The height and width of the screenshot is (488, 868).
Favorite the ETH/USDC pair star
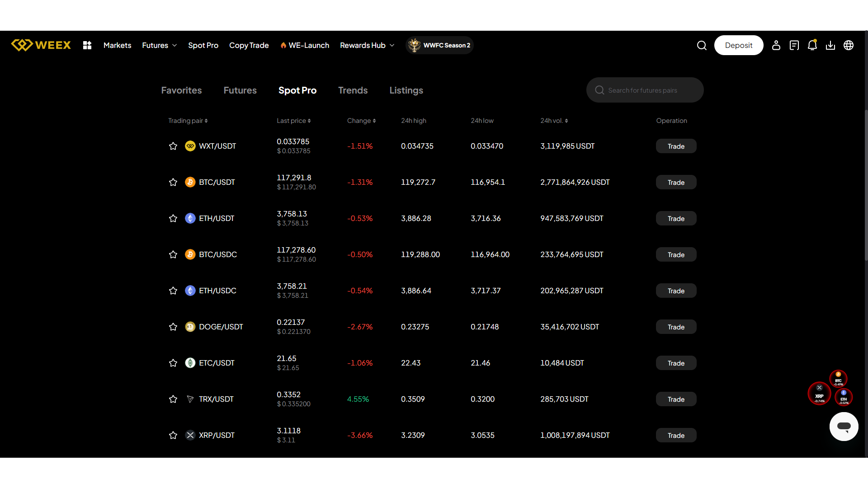[173, 291]
